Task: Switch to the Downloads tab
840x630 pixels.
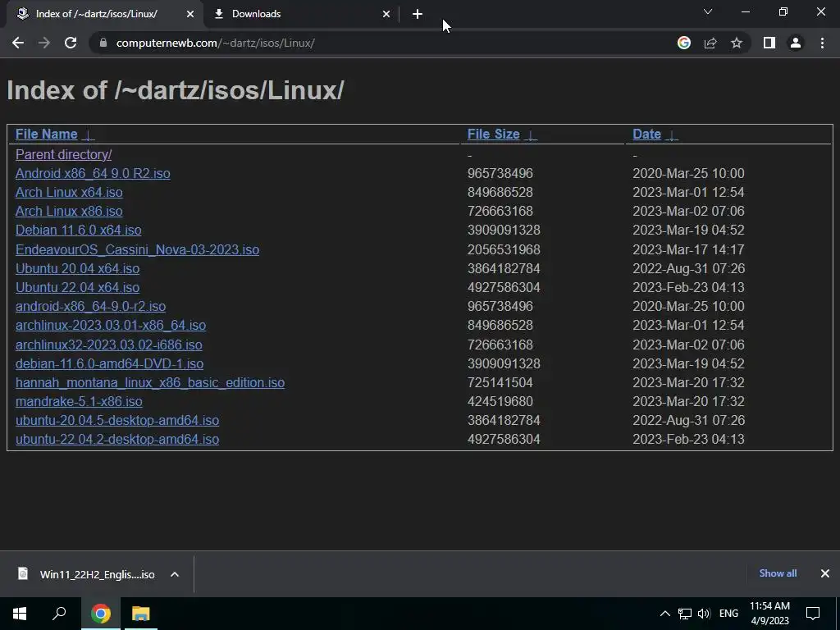Action: [x=302, y=14]
